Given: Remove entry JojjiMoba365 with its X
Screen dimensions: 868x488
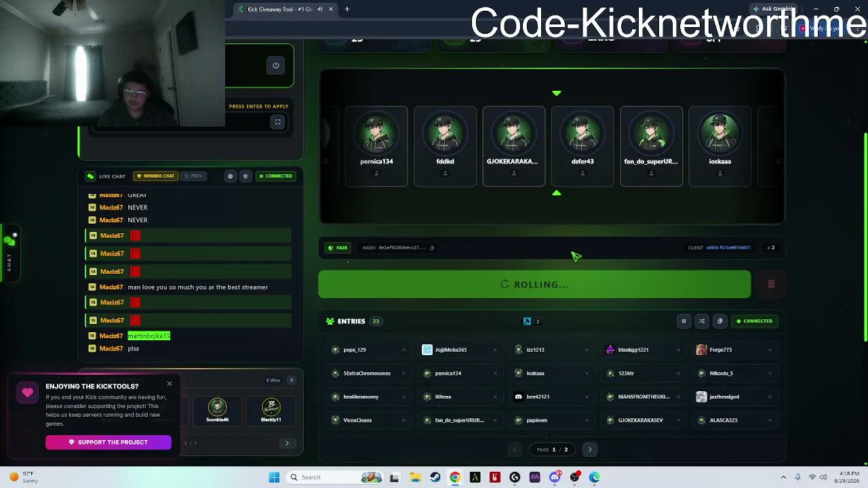Looking at the screenshot, I should coord(495,350).
